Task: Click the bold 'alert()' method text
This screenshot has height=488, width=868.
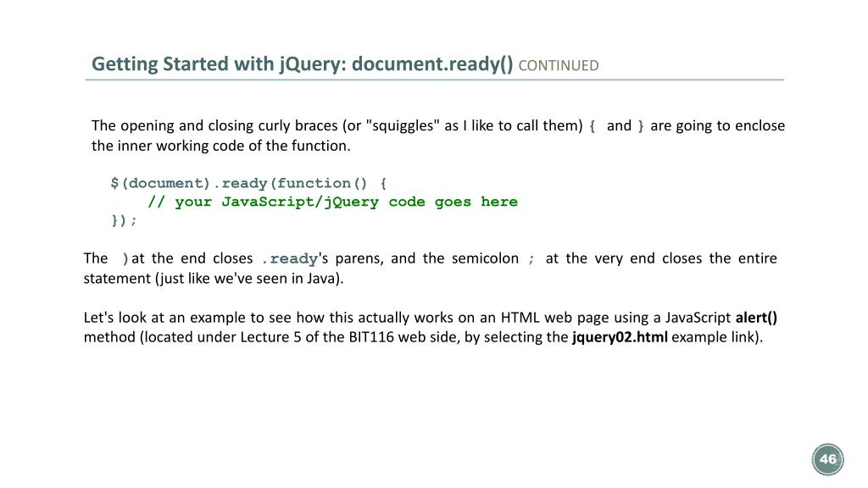Action: coord(756,318)
